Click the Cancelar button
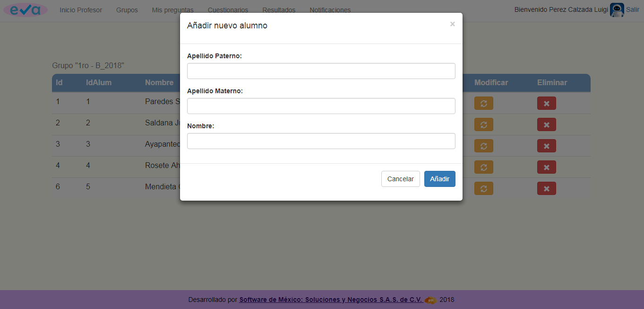This screenshot has height=309, width=644. tap(400, 178)
